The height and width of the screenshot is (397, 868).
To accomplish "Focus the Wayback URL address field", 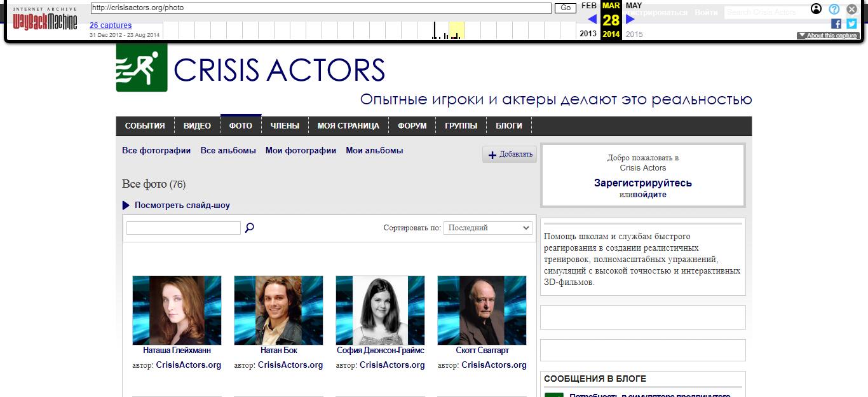I will tap(321, 8).
